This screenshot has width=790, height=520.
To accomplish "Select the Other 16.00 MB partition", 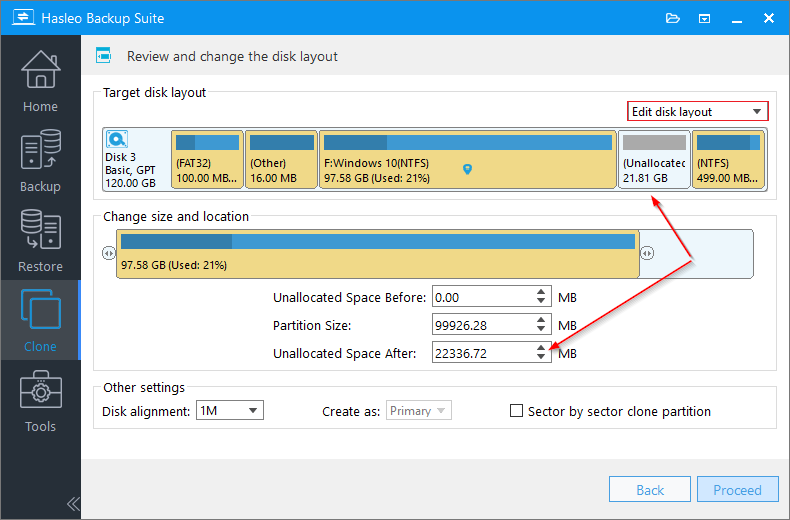I will [282, 159].
